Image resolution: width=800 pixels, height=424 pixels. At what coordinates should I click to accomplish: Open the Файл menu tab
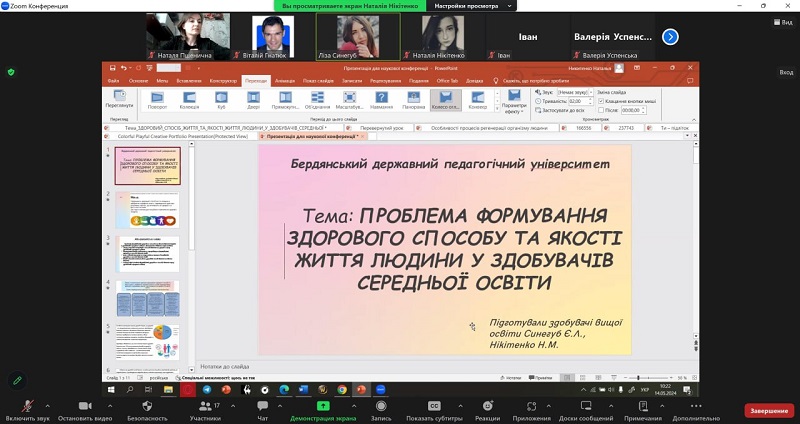[x=113, y=81]
